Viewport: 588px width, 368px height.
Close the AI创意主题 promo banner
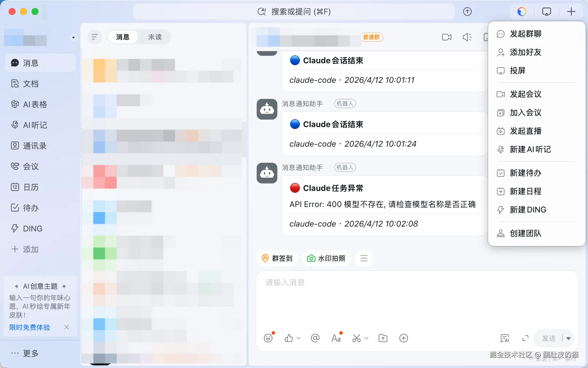click(x=67, y=327)
